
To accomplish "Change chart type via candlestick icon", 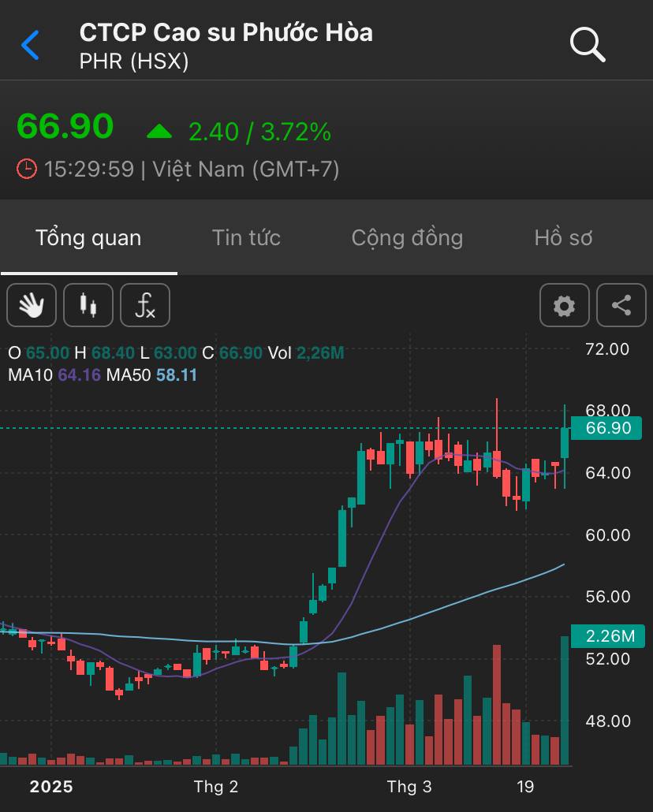I will tap(88, 305).
